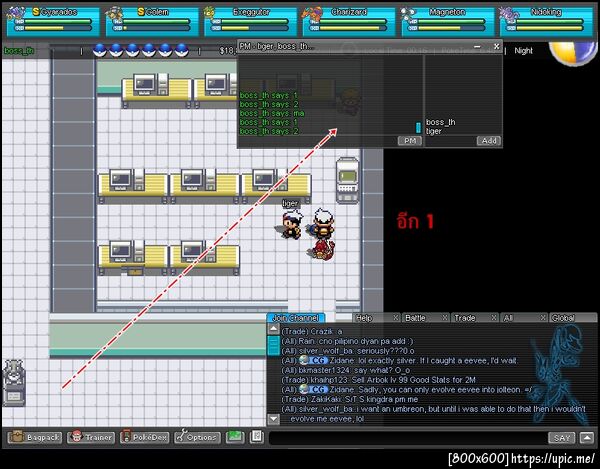Select Magneton in the party bar
Screen dimensions: 600x469
(x=447, y=21)
